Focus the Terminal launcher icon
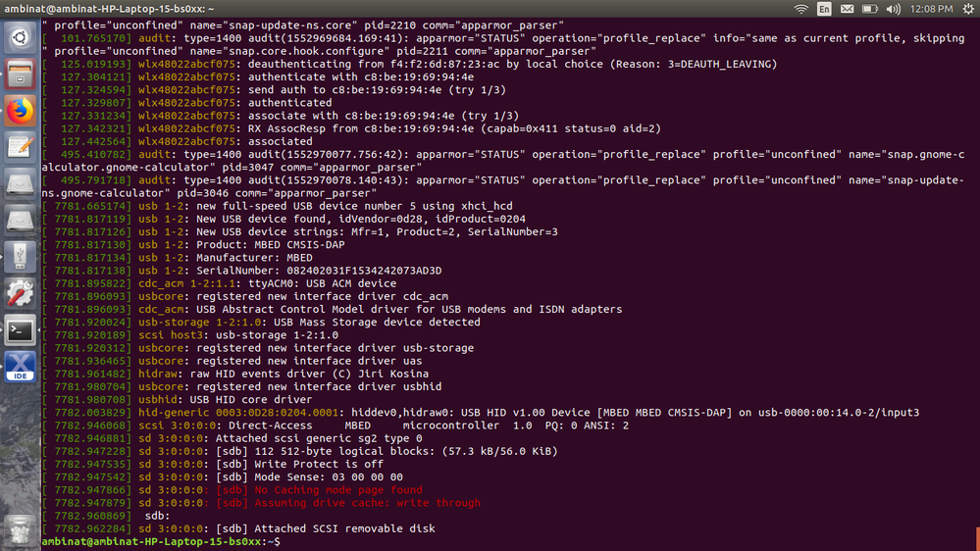980x551 pixels. click(20, 329)
